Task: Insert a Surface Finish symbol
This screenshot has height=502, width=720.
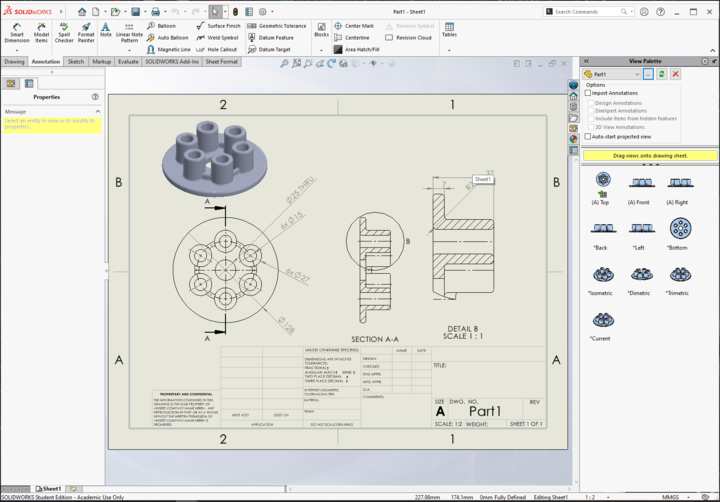Action: point(218,26)
